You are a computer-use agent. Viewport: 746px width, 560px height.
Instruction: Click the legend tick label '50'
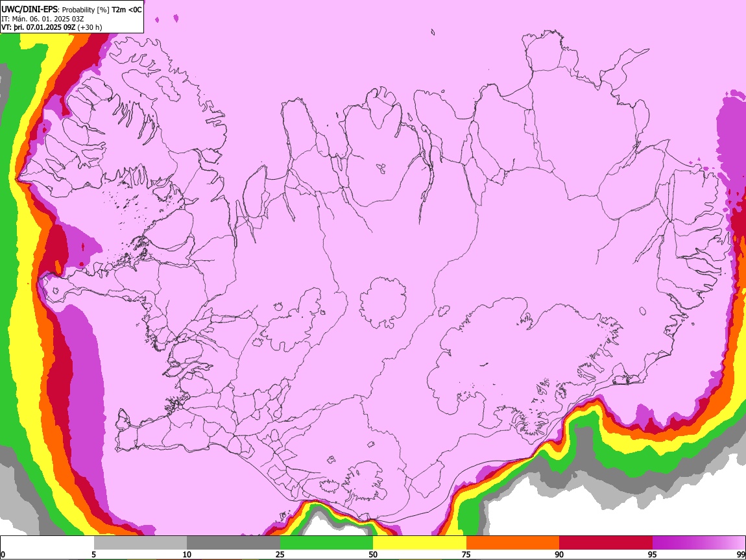(x=373, y=554)
